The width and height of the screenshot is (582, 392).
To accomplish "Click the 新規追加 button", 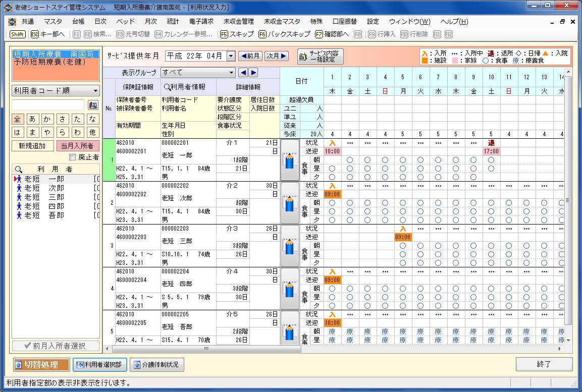I will (32, 146).
